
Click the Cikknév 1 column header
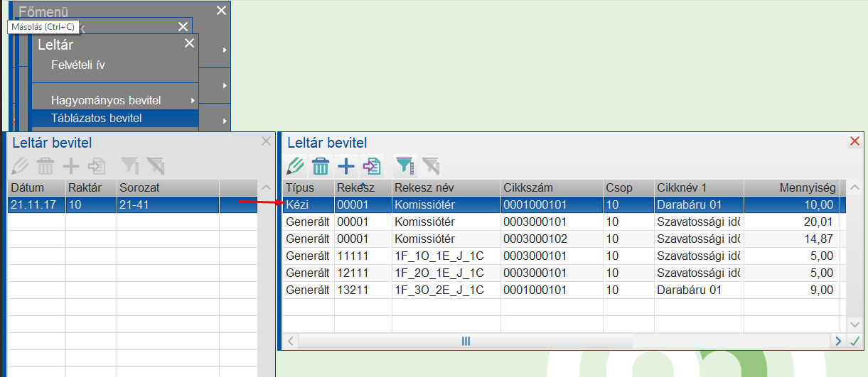tap(699, 187)
